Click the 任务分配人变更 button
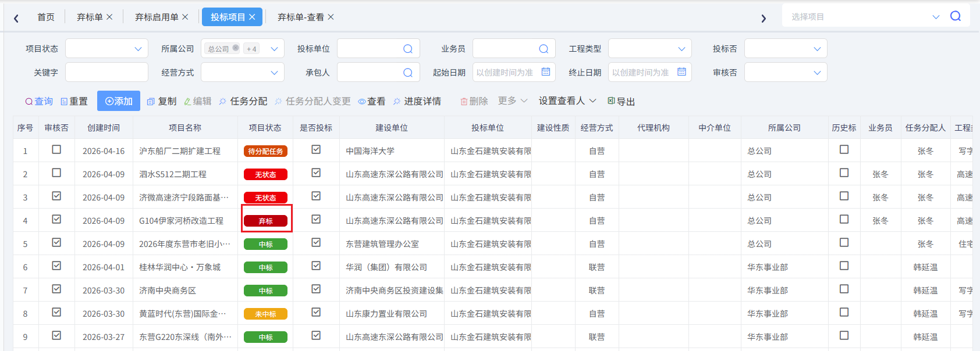 point(313,101)
